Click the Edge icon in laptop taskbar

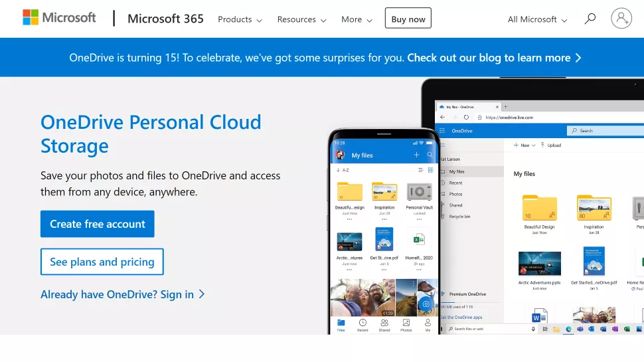568,329
